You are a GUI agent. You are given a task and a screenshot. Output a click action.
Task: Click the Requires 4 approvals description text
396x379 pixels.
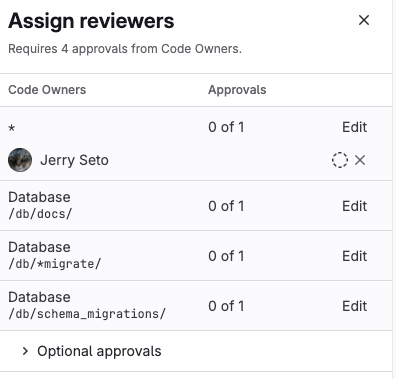pyautogui.click(x=125, y=49)
